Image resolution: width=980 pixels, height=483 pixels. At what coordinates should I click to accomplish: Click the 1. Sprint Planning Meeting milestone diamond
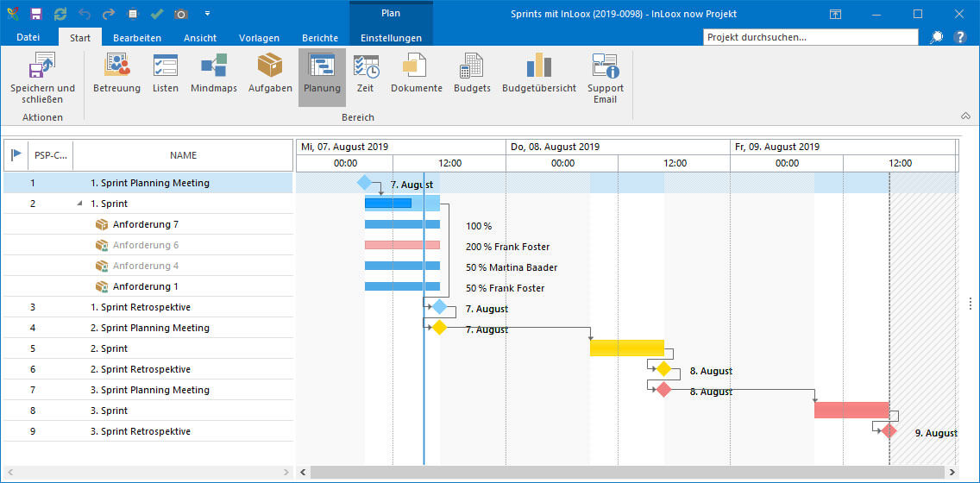[364, 183]
